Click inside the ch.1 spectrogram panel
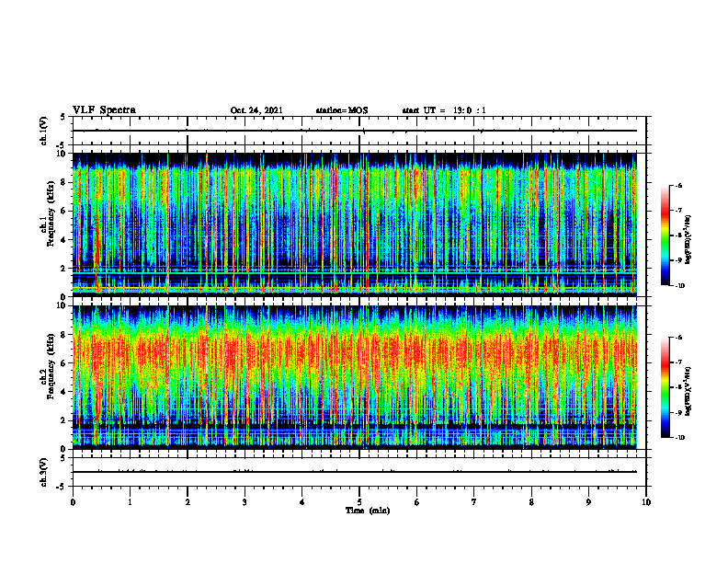This screenshot has width=728, height=563. pos(355,224)
